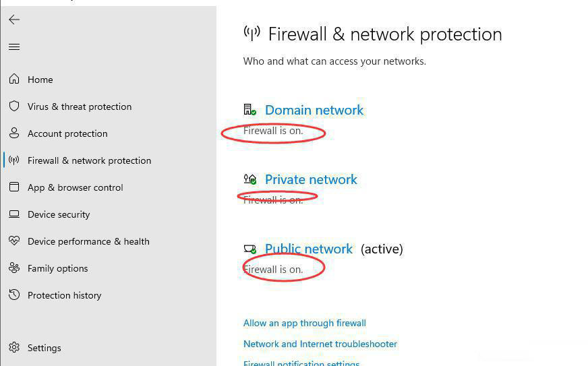Open the Virus & threat protection page
588x366 pixels.
79,106
